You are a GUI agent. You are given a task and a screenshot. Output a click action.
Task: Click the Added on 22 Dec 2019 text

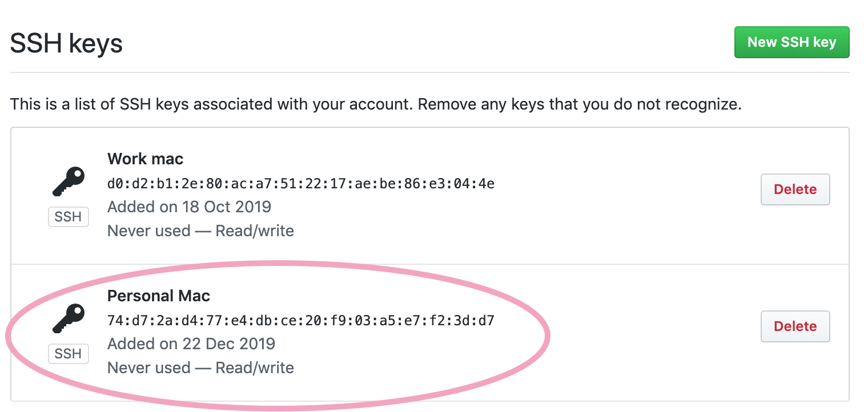pyautogui.click(x=191, y=344)
